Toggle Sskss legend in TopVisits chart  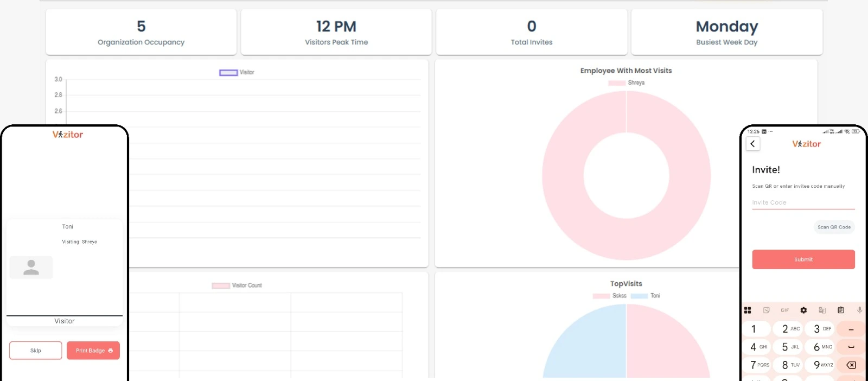(610, 296)
